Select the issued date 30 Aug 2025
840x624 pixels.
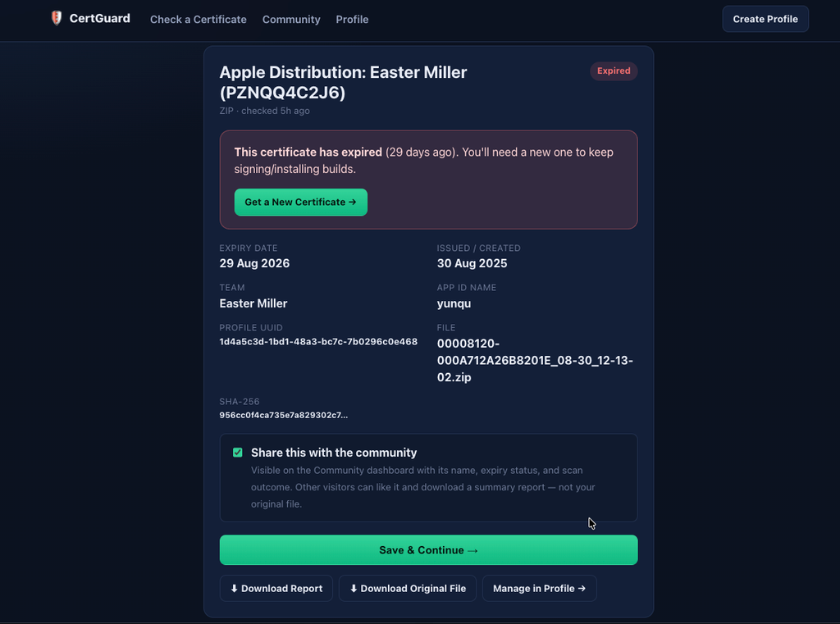tap(472, 263)
